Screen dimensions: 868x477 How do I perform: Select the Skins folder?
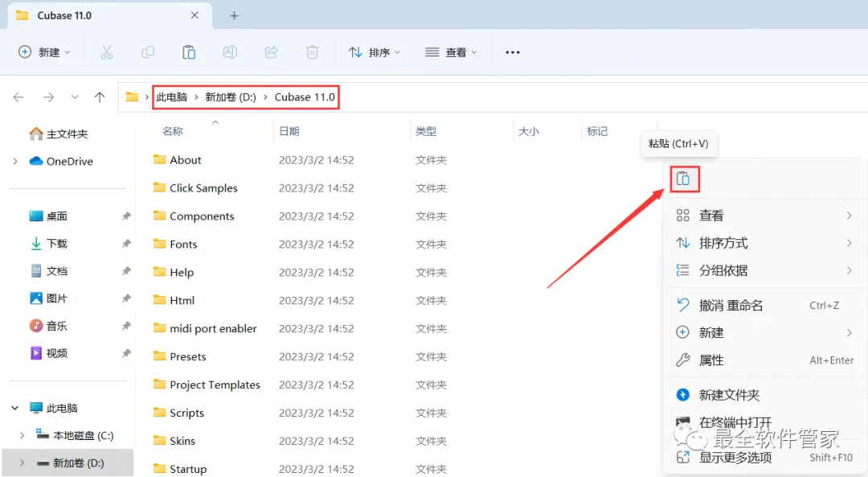click(174, 441)
